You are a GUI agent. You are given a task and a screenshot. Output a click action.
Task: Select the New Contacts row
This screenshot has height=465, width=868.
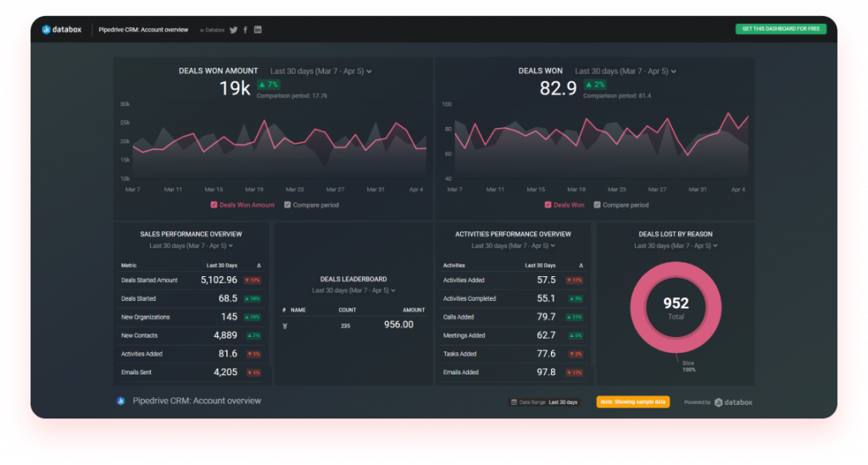click(x=191, y=335)
